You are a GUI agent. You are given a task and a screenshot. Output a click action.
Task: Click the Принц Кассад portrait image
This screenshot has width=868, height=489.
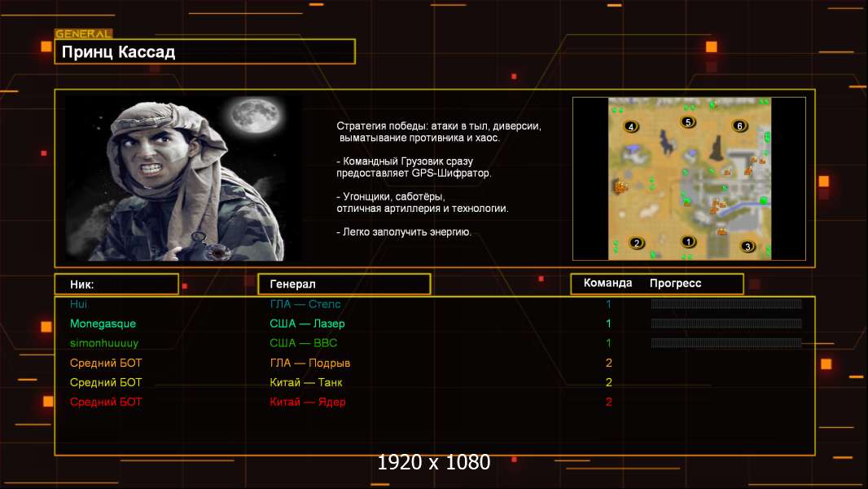(x=184, y=178)
